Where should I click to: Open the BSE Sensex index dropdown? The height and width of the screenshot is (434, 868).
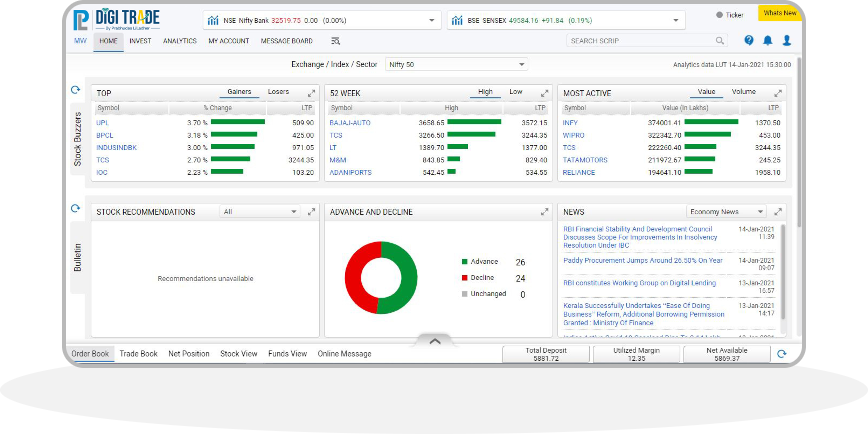pyautogui.click(x=675, y=20)
